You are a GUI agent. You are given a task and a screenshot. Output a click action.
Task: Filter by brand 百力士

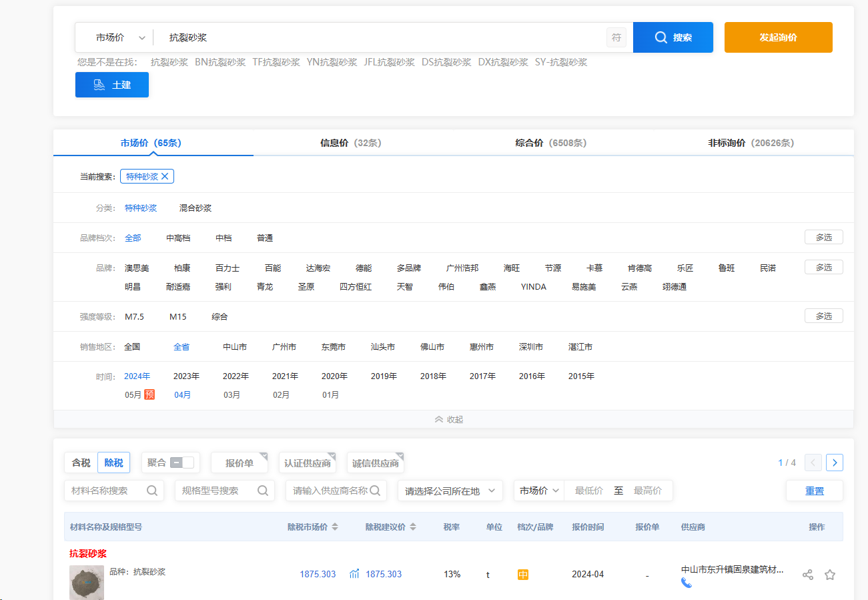tap(228, 268)
